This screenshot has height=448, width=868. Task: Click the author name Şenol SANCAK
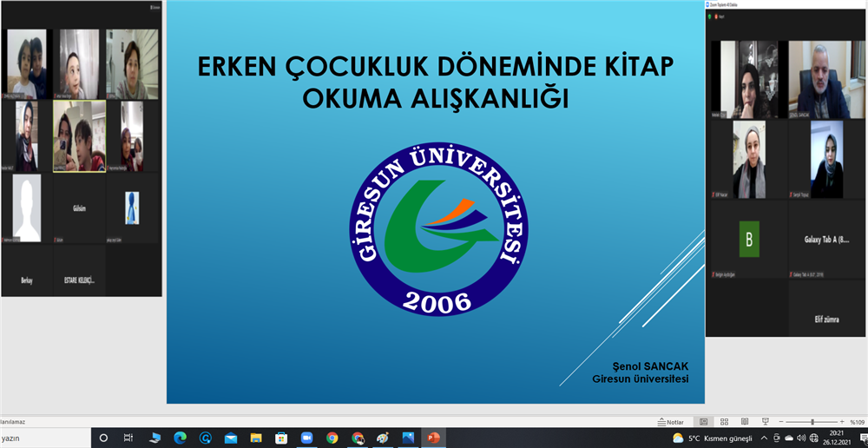point(650,366)
